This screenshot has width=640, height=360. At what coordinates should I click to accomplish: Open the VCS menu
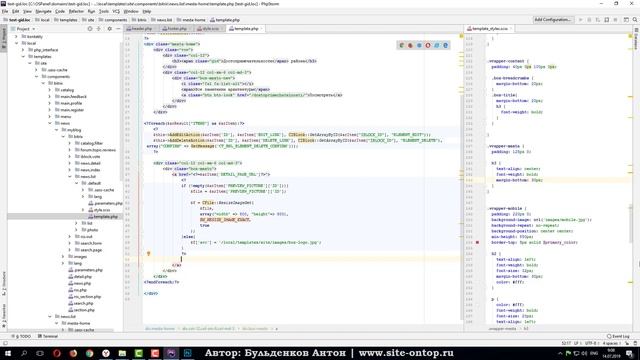pos(116,11)
